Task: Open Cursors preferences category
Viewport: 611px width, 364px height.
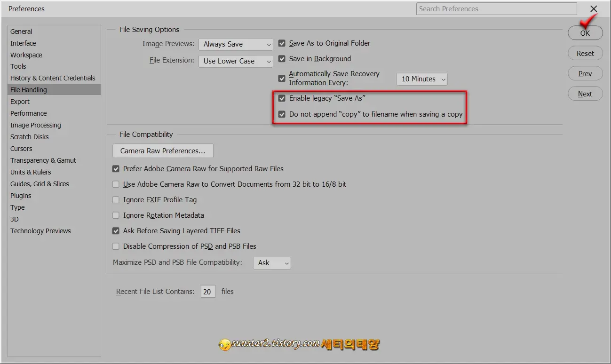Action: pos(54,149)
